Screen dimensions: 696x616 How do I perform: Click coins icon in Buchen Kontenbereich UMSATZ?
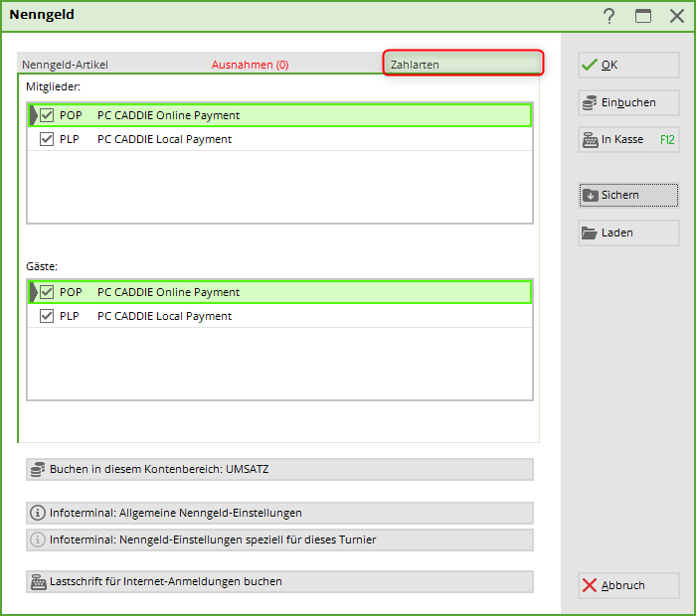[39, 469]
